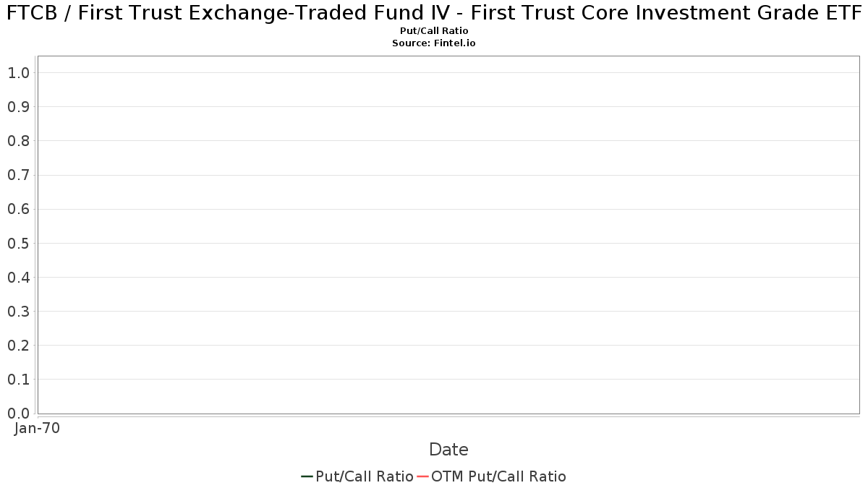Viewport: 868px width, 488px height.
Task: Click the Source: Fintel.io text
Action: 434,43
